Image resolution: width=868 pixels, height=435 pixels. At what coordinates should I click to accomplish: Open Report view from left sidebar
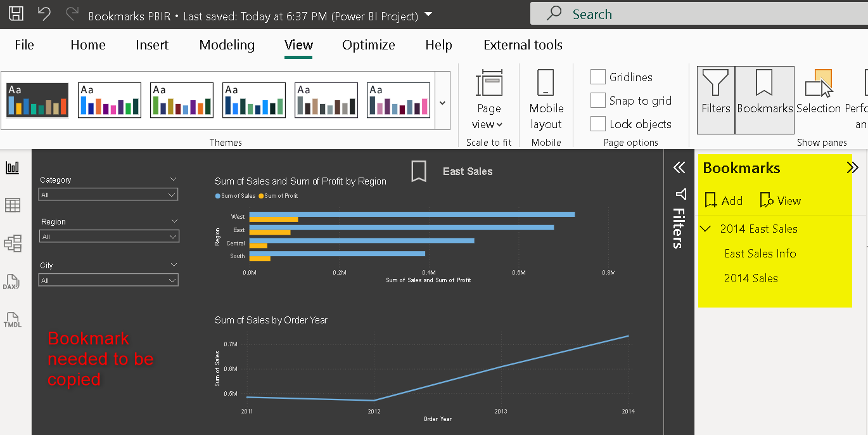click(x=13, y=167)
